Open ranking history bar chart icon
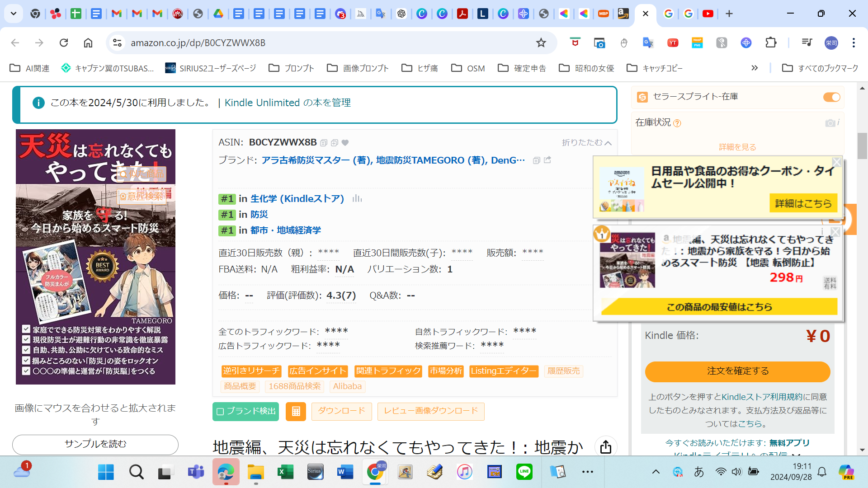The image size is (868, 488). (357, 198)
